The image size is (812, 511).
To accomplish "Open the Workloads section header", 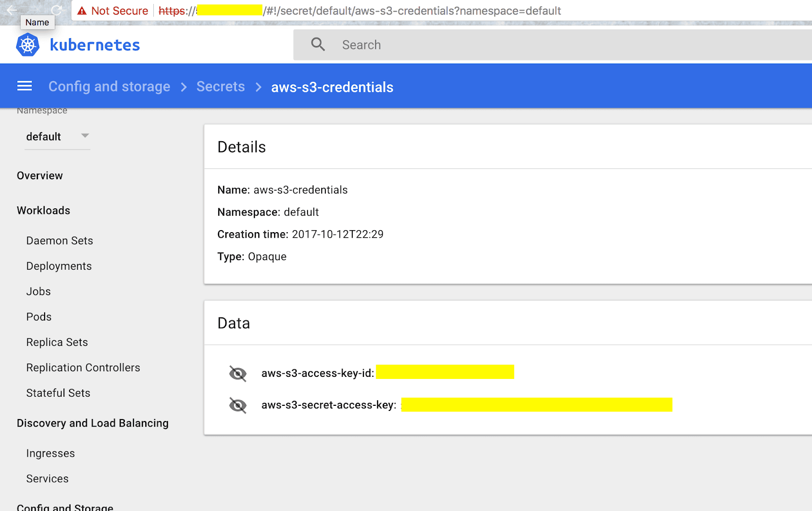I will tap(44, 210).
